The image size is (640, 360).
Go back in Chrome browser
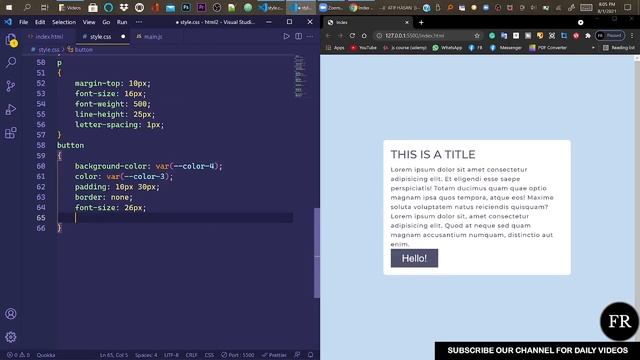328,36
